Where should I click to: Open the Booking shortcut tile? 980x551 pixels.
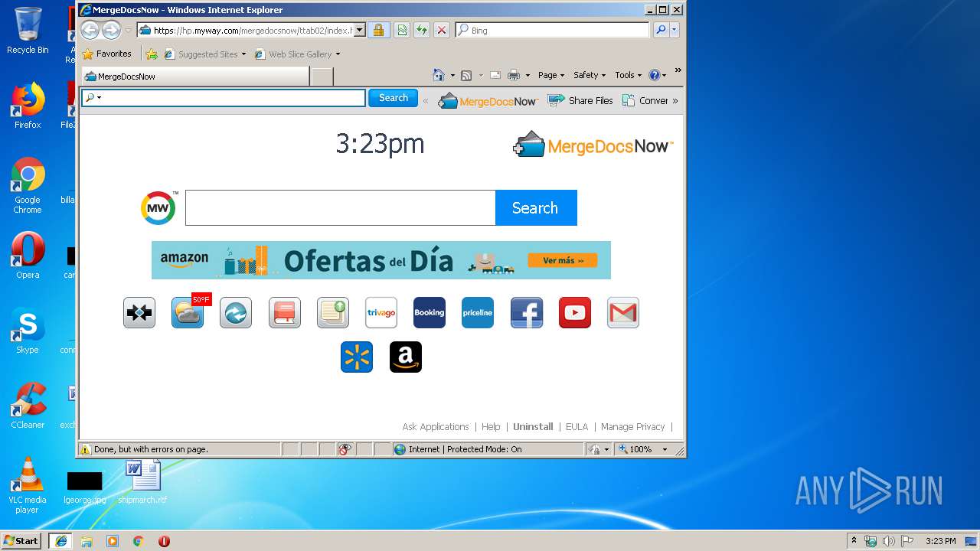point(430,312)
